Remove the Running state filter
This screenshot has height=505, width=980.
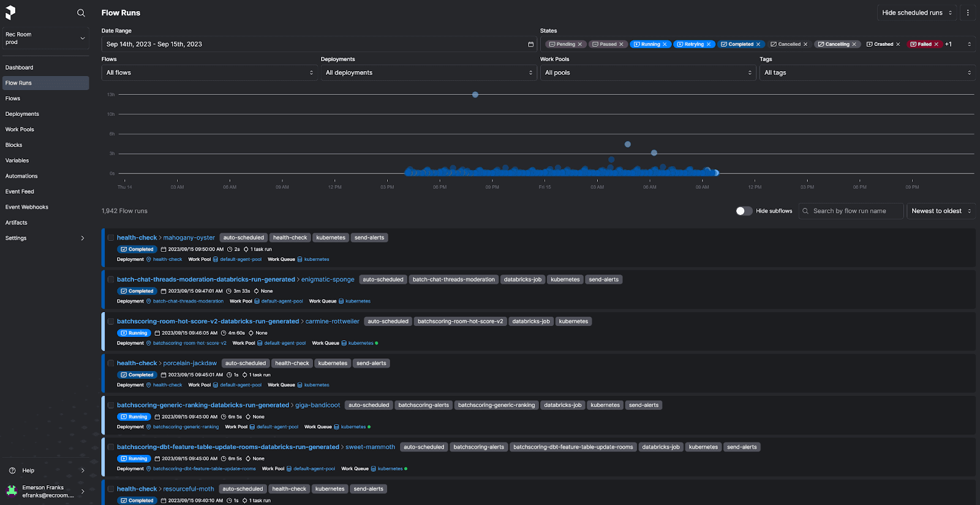point(665,44)
